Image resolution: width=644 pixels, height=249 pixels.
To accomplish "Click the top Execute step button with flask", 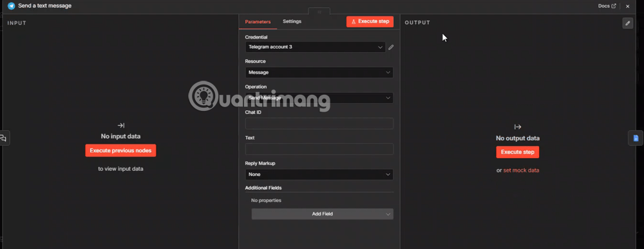I will tap(370, 21).
